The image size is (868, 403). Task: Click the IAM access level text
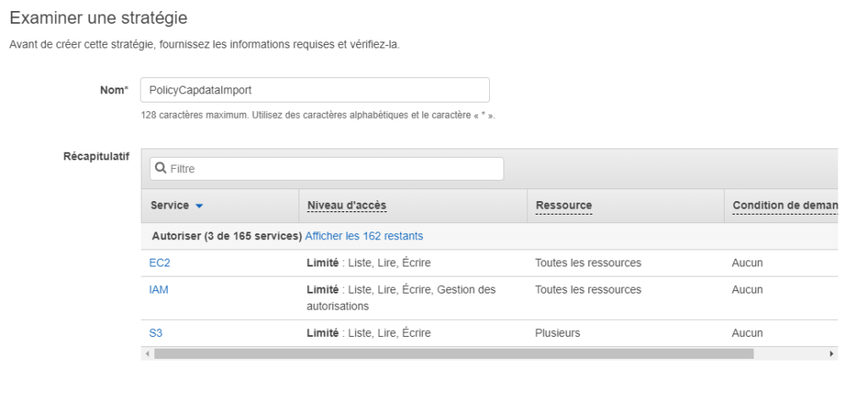401,298
